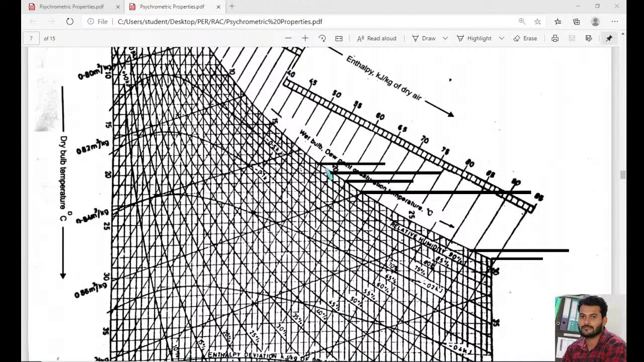Click the address bar file path

(x=220, y=22)
